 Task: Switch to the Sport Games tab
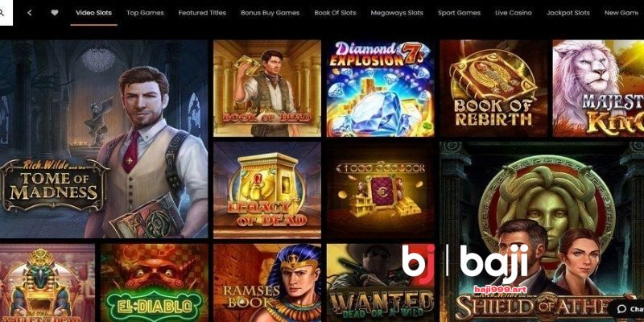(x=459, y=13)
